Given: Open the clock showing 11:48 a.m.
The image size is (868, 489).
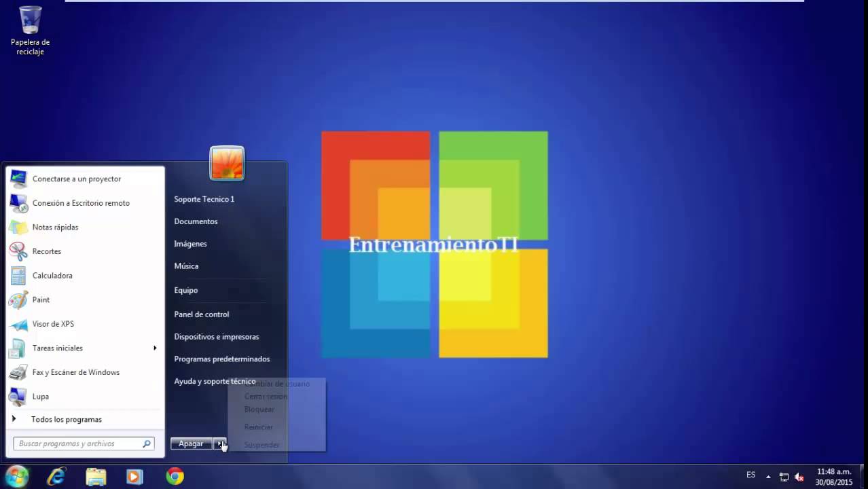Looking at the screenshot, I should coord(834,477).
